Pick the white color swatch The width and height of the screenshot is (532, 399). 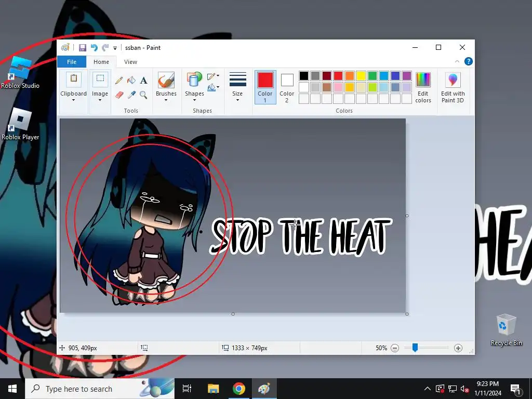pyautogui.click(x=304, y=87)
